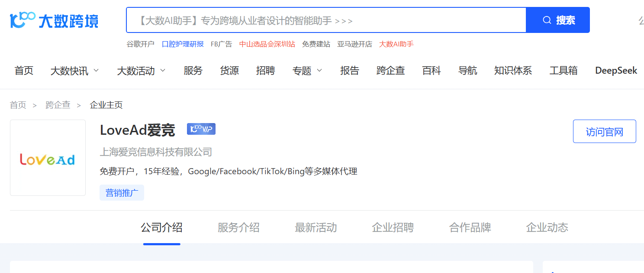Open 工具箱 in the navigation bar
Viewport: 644px width, 273px height.
(x=563, y=71)
